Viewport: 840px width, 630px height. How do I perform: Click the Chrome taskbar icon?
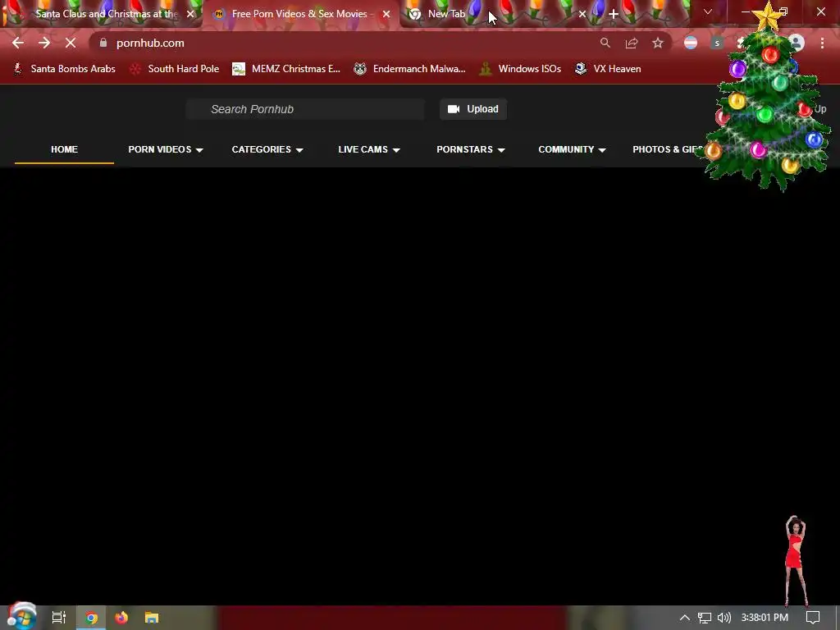click(91, 618)
